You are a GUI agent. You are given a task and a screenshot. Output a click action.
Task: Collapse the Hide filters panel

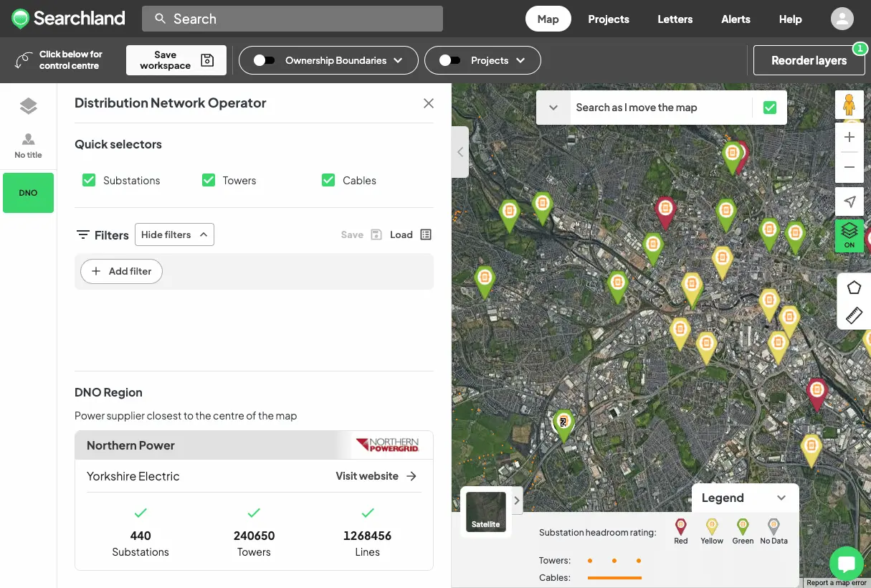(x=174, y=234)
